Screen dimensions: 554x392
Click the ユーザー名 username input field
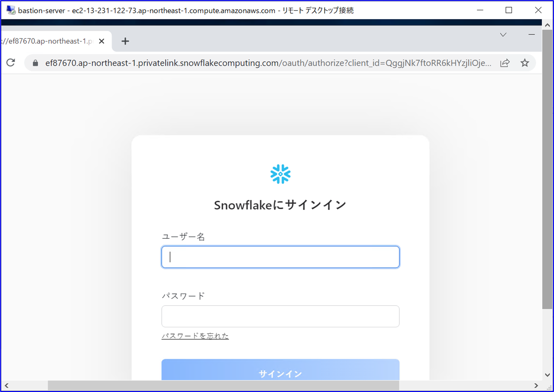(280, 257)
